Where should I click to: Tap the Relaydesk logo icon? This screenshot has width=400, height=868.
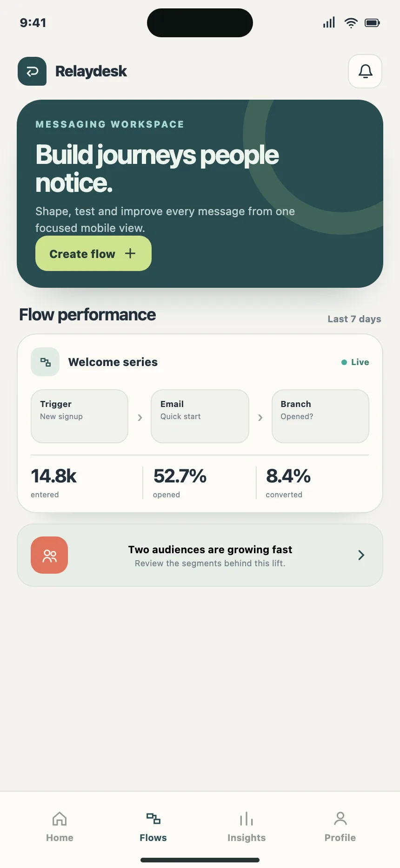pos(32,71)
